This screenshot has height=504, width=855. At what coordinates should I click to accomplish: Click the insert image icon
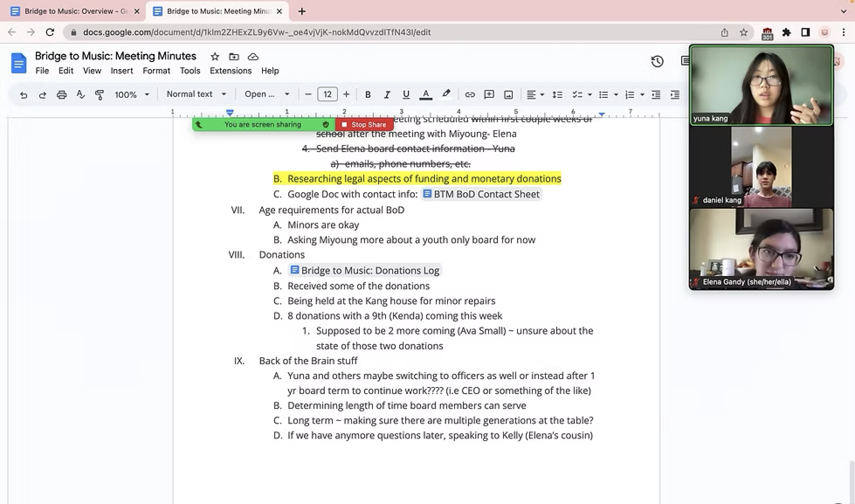pyautogui.click(x=508, y=94)
